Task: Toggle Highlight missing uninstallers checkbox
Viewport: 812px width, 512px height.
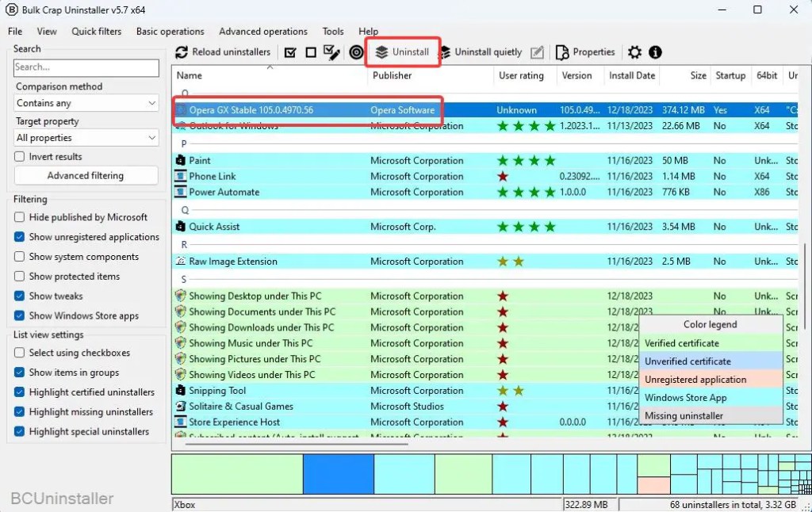Action: tap(20, 411)
